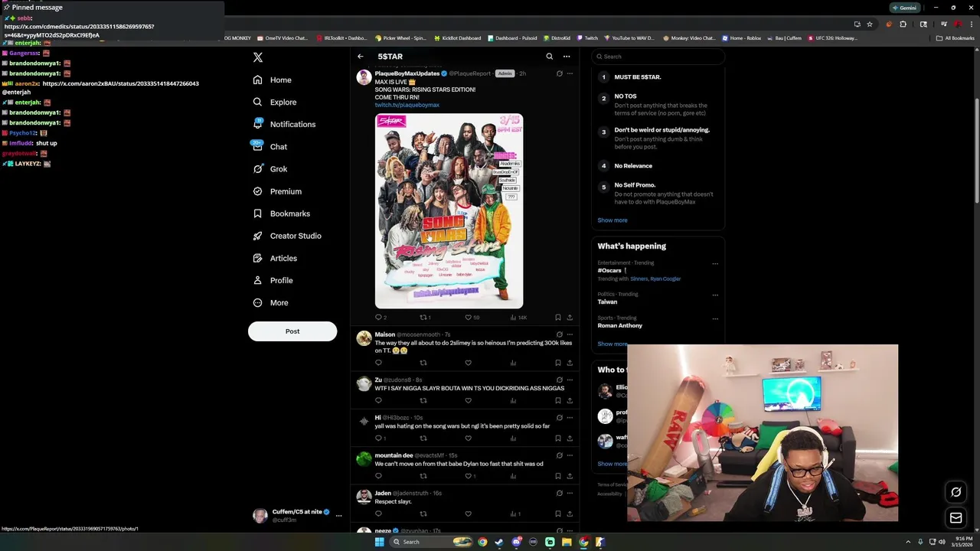Open Grok in the X sidebar
The width and height of the screenshot is (980, 551).
(270, 169)
